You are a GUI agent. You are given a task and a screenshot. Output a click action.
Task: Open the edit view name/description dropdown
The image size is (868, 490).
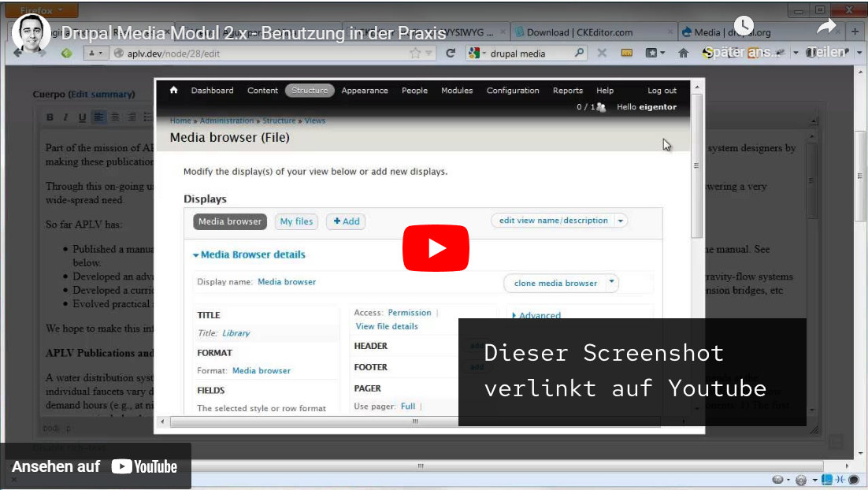pos(559,220)
